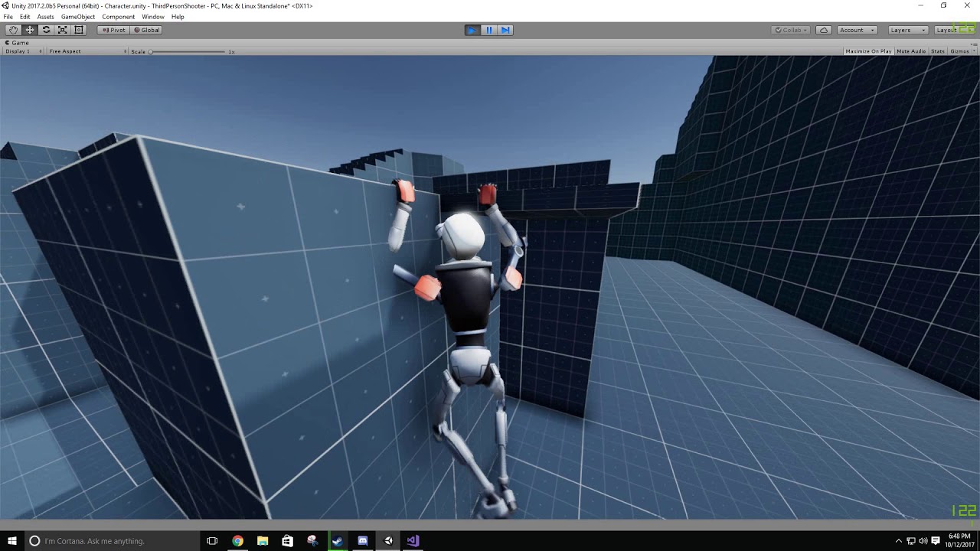Select the Scale tool

tap(62, 30)
